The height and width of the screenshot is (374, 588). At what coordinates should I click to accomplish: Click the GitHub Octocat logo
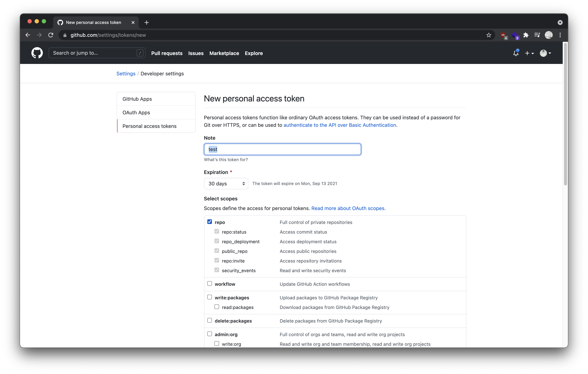37,53
